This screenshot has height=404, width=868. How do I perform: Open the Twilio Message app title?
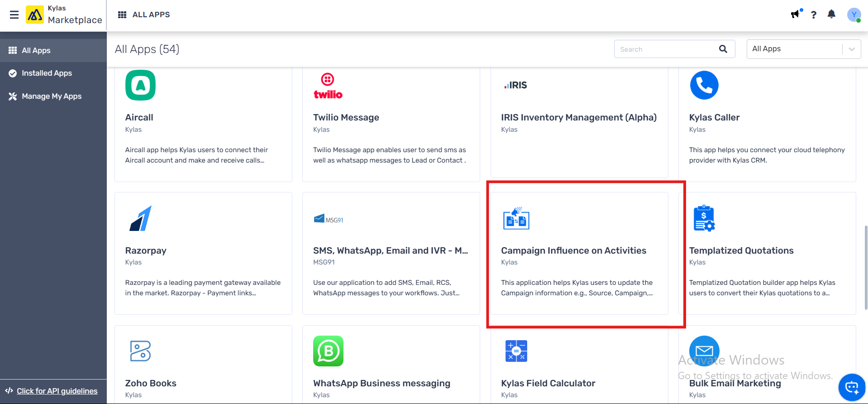(346, 117)
